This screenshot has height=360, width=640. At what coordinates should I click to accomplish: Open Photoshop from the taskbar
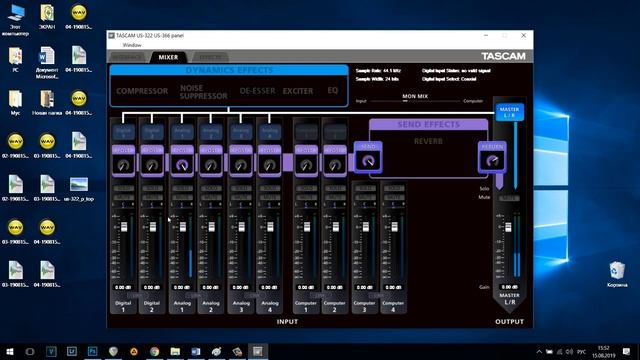[x=93, y=351]
